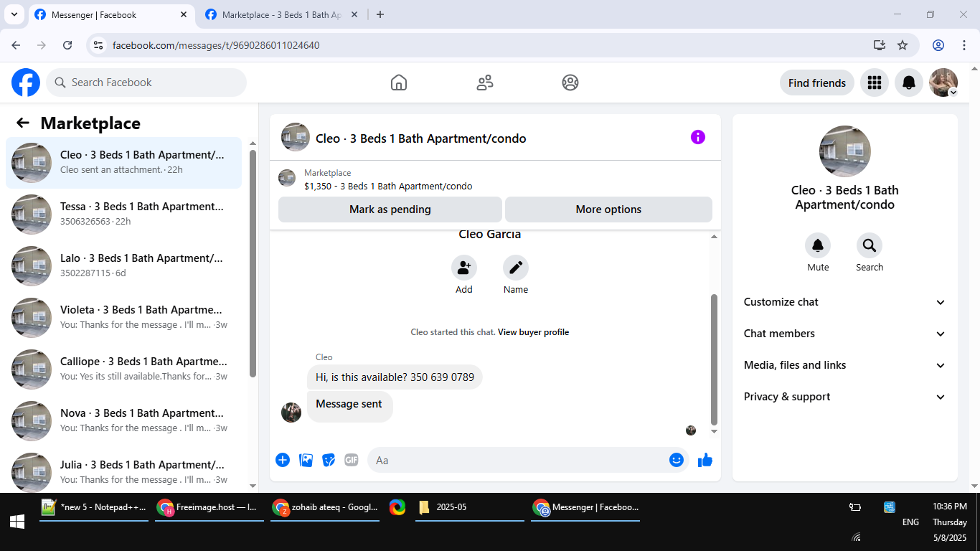Open the Julia conversation in the list
The width and height of the screenshot is (980, 551).
(123, 470)
